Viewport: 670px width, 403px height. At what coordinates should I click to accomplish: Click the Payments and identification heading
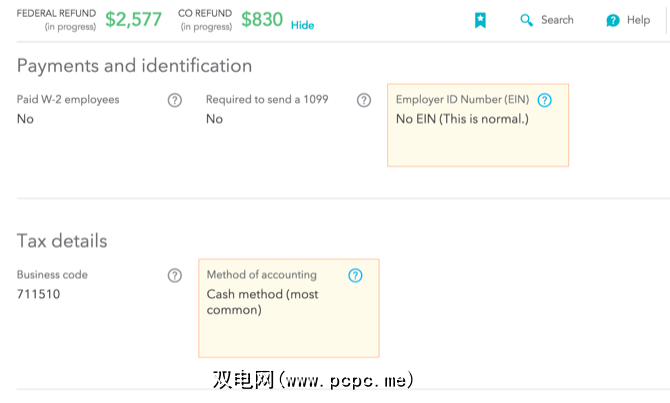pos(134,66)
